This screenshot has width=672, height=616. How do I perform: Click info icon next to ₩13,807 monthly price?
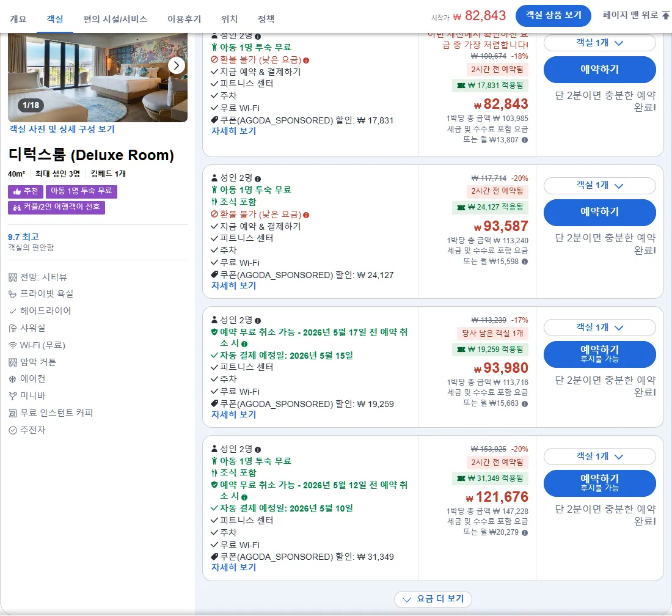tap(525, 140)
